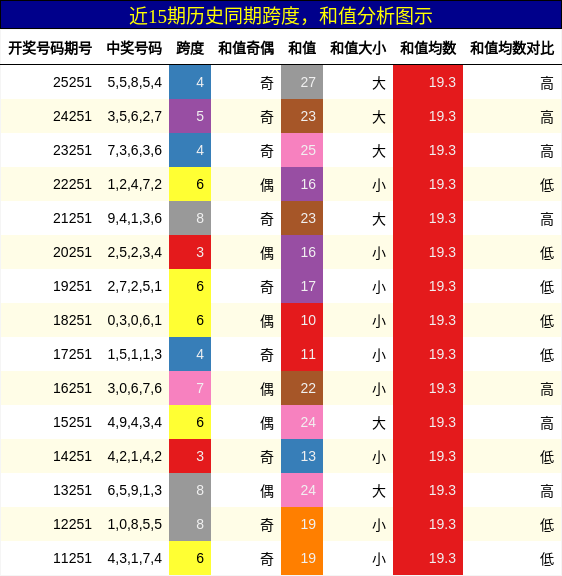Click gray sum cell 27
Viewport: 562px width, 576px height.
(302, 82)
